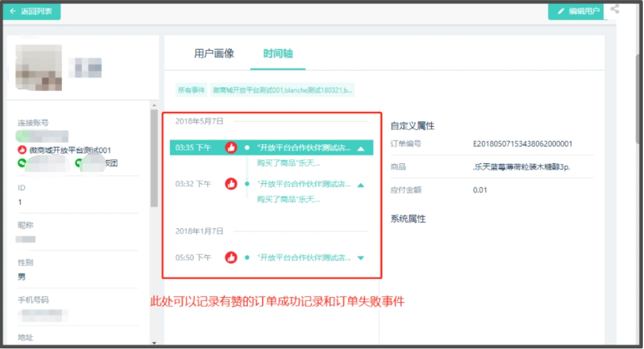Click the 手机号码 field label
644x349 pixels.
[x=33, y=300]
